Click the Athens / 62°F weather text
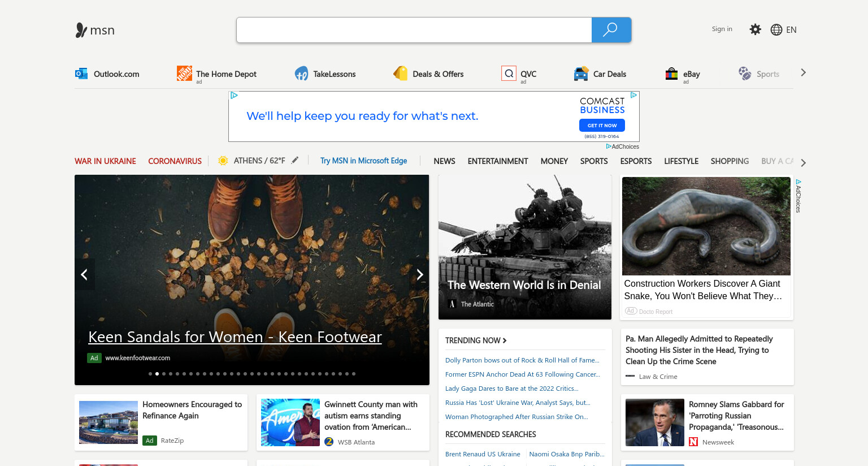The height and width of the screenshot is (466, 868). pyautogui.click(x=259, y=161)
